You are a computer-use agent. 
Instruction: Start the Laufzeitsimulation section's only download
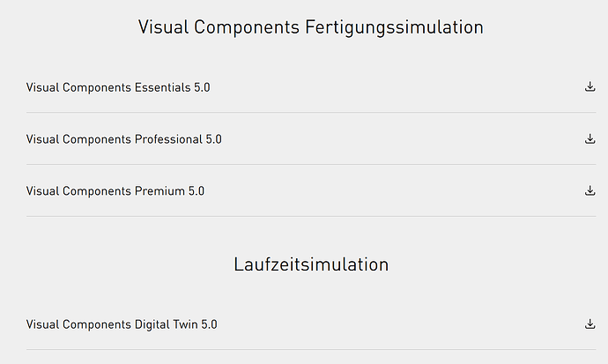click(x=589, y=323)
